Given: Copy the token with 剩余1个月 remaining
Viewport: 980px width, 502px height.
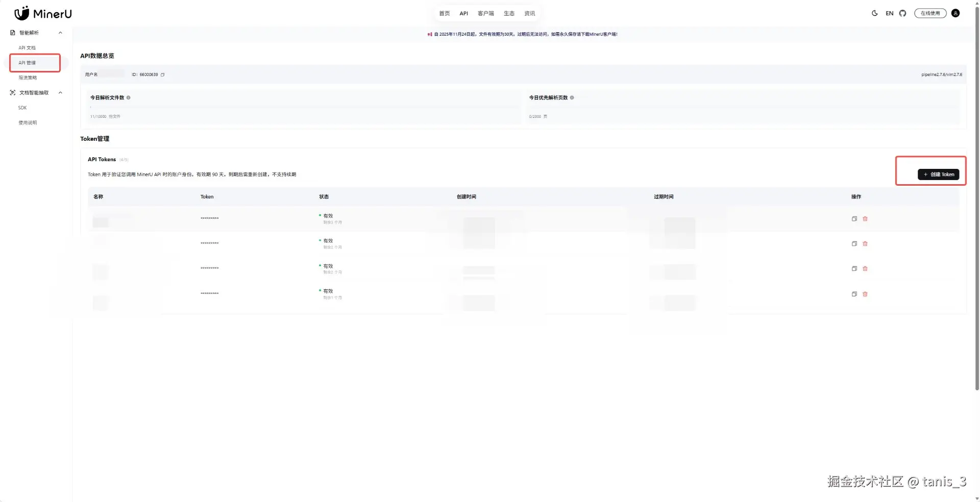Looking at the screenshot, I should [854, 294].
